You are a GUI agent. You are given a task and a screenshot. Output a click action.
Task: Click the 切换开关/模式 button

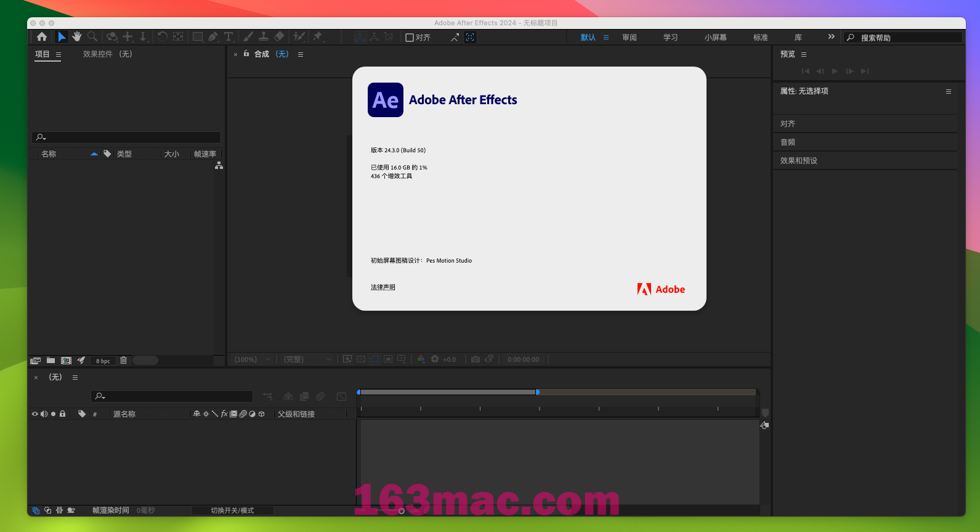coord(232,510)
